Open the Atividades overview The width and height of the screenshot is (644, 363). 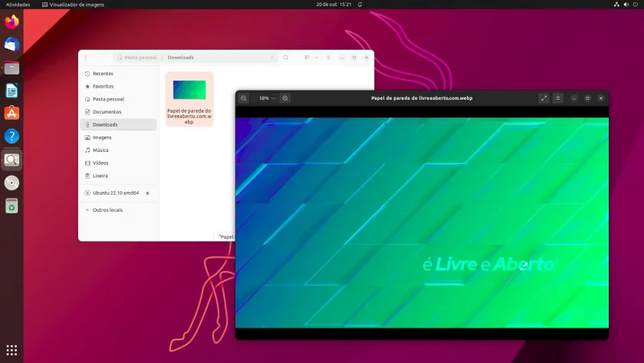pos(18,5)
